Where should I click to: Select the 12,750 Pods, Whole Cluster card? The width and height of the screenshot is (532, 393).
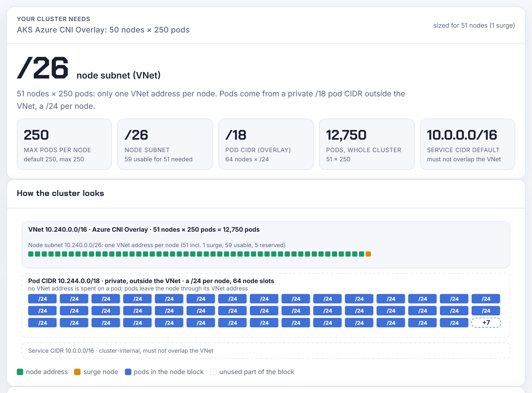tap(367, 144)
